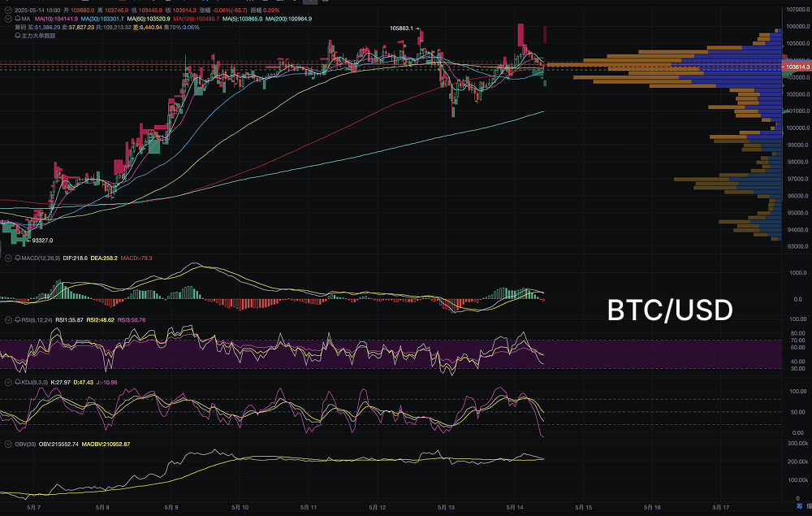Click the 买:51,386.29 chip value

[x=44, y=27]
